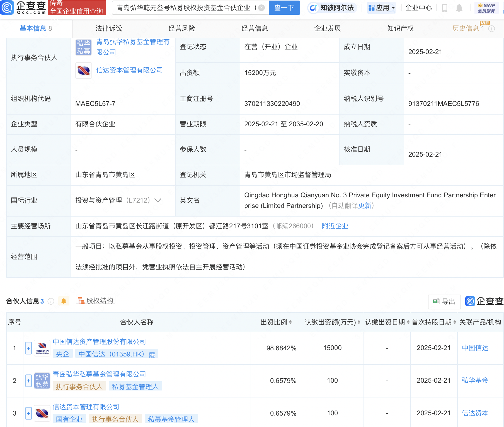Image resolution: width=504 pixels, height=427 pixels.
Task: Click the Qichacha logo in header
Action: [x=23, y=8]
